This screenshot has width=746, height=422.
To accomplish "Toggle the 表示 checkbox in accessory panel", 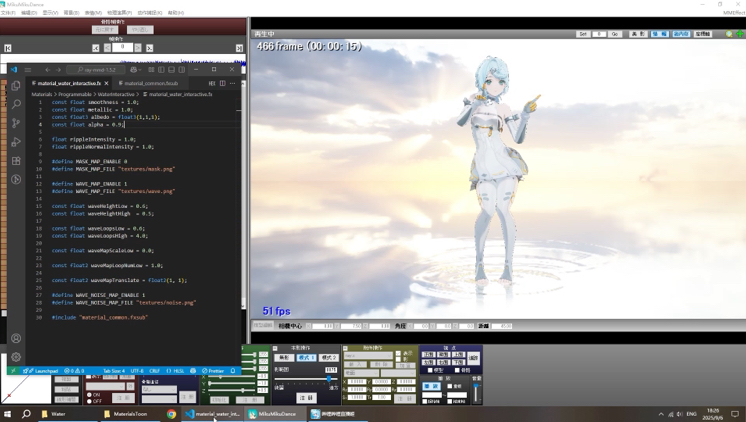I will [398, 353].
